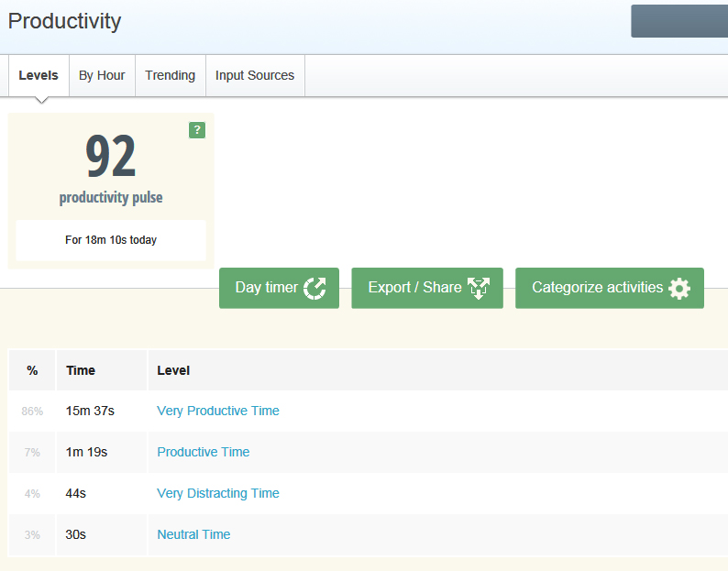Click the Time column header

[81, 370]
